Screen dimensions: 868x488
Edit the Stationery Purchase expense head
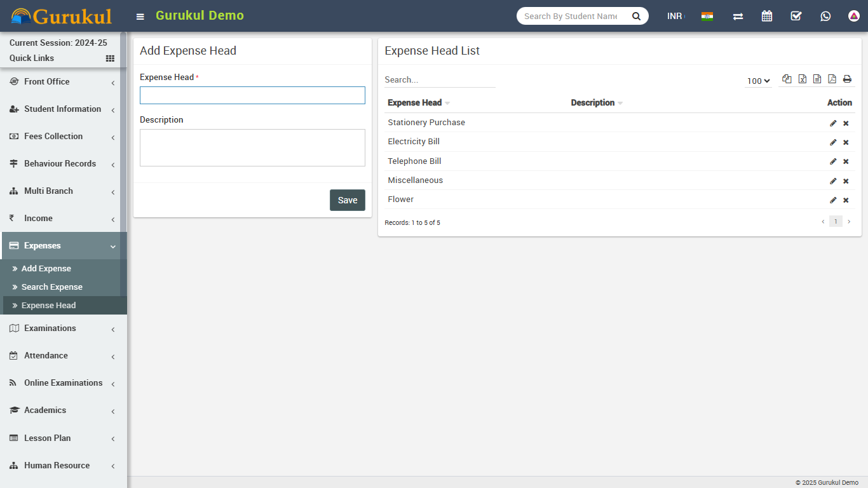[x=833, y=123]
